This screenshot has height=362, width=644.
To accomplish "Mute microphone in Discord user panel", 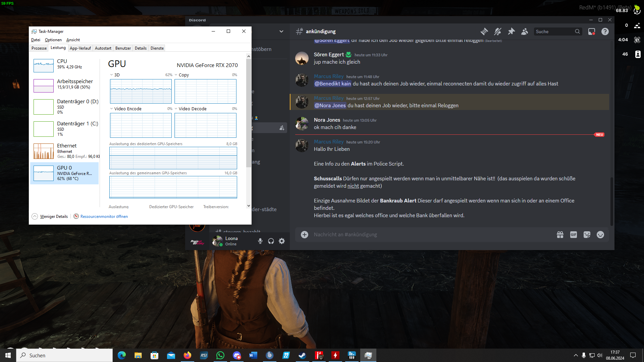I will (260, 241).
